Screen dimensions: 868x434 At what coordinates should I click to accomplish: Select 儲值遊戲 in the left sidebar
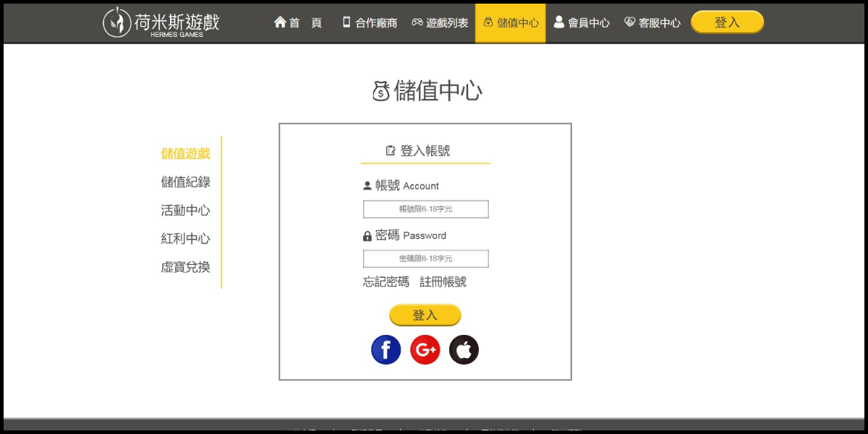click(185, 153)
